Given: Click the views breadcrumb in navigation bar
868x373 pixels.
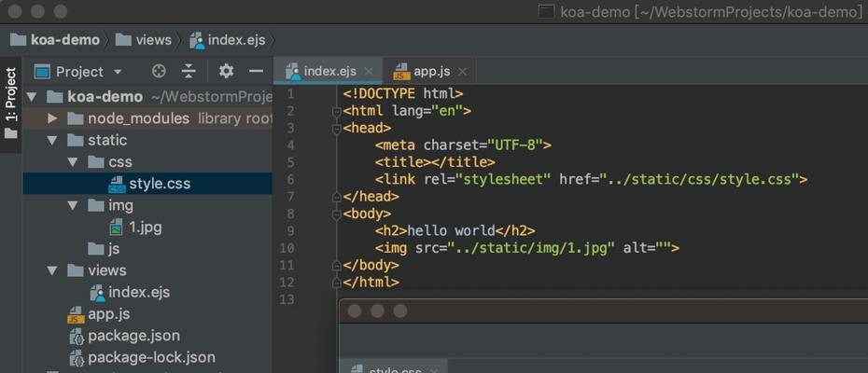Looking at the screenshot, I should (x=144, y=40).
